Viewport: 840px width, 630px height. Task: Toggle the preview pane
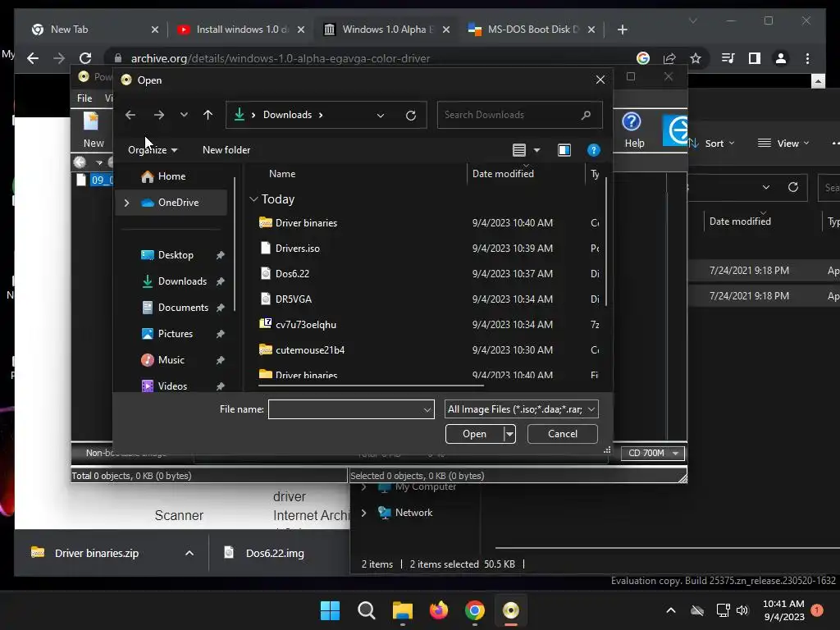[564, 150]
